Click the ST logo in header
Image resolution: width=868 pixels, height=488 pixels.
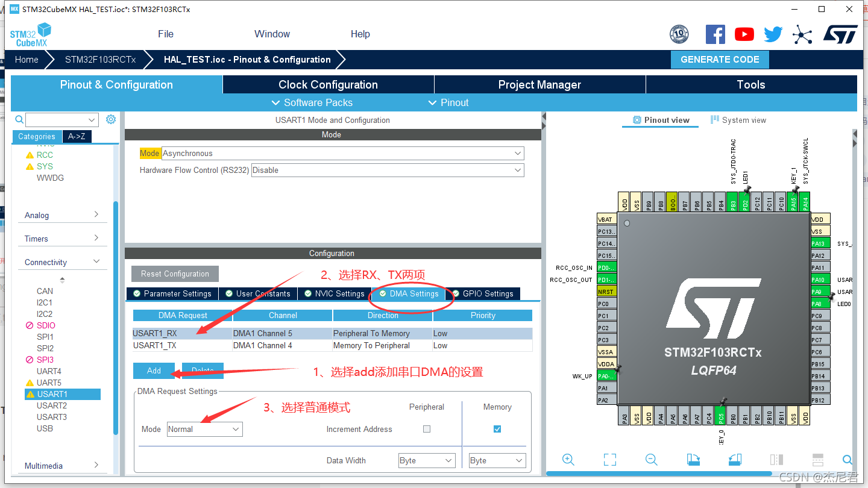tap(840, 34)
